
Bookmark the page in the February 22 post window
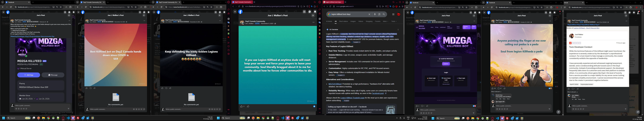coord(61,7)
